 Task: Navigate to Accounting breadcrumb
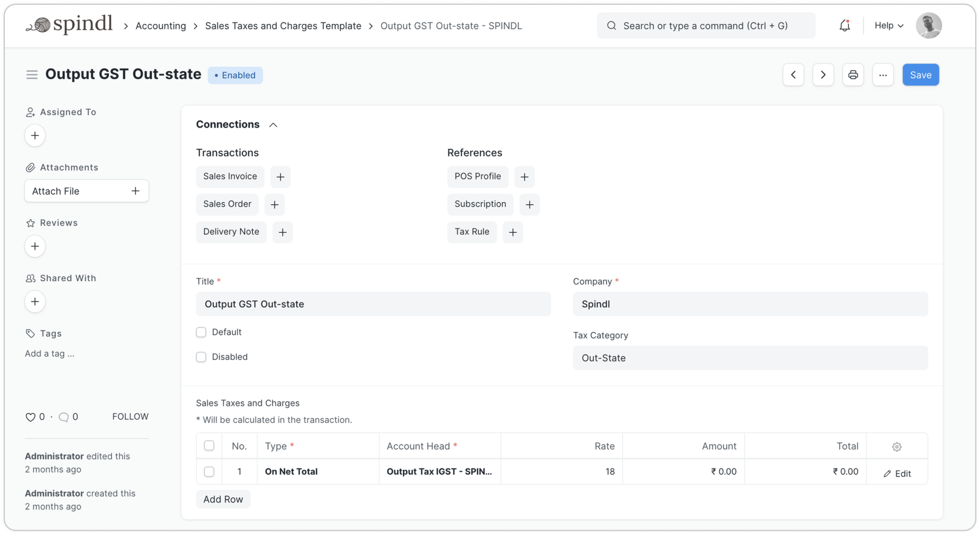click(160, 26)
